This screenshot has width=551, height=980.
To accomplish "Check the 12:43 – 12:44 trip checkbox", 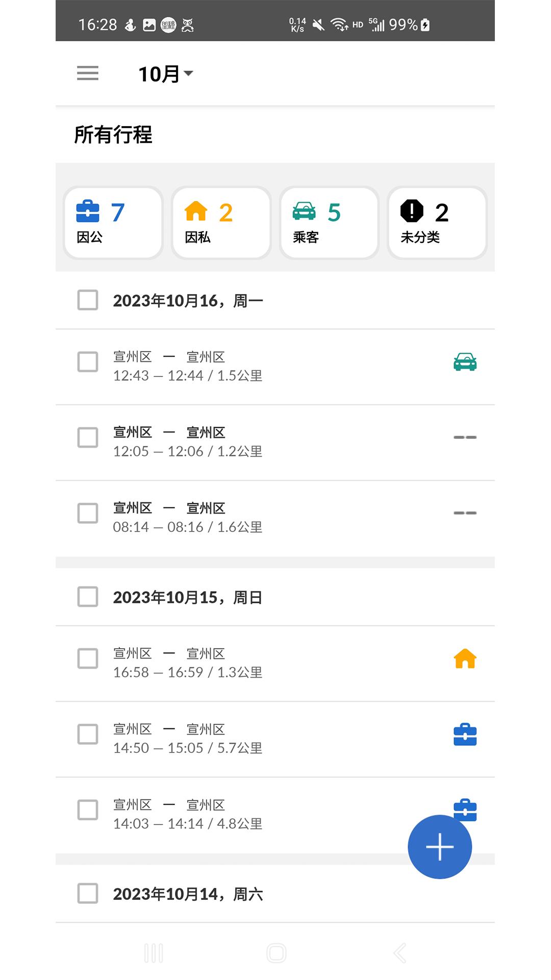I will (x=88, y=362).
